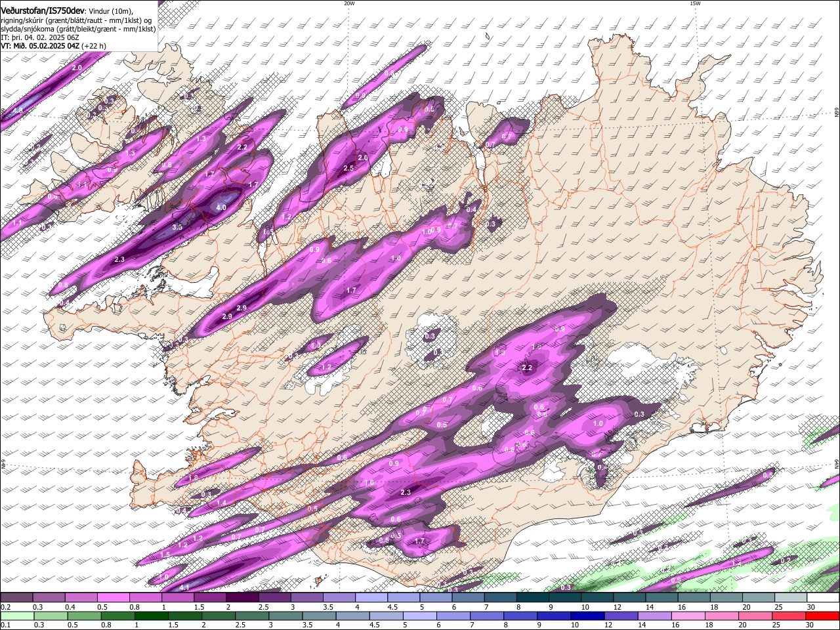The width and height of the screenshot is (840, 630).
Task: Click the 15W longitude label
Action: (x=695, y=3)
